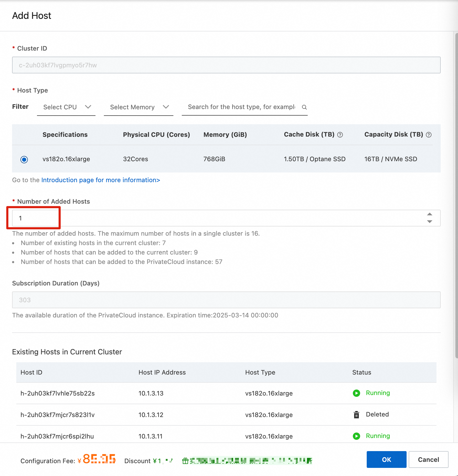Click the Number of Added Hosts input
This screenshot has height=476, width=458.
(x=226, y=218)
